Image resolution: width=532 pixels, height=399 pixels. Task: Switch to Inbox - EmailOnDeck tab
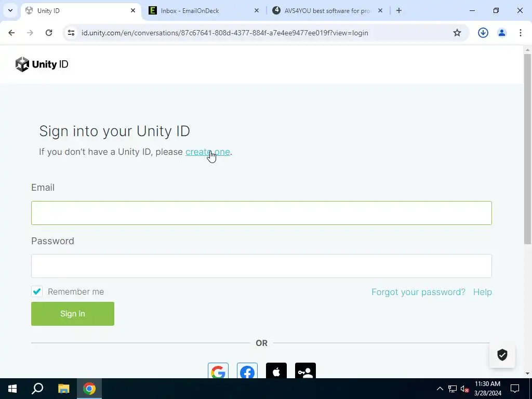coord(204,10)
